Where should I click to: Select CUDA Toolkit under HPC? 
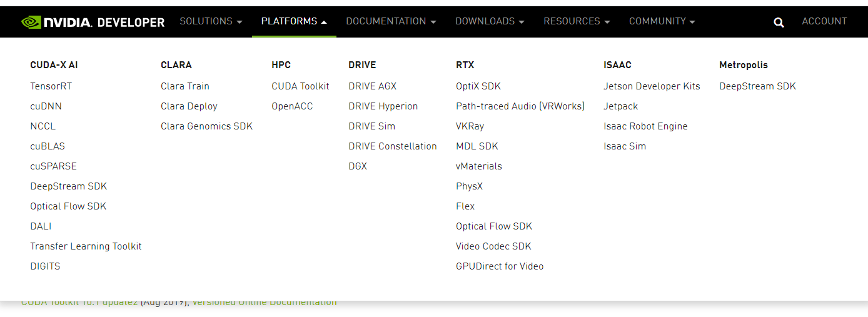coord(300,86)
